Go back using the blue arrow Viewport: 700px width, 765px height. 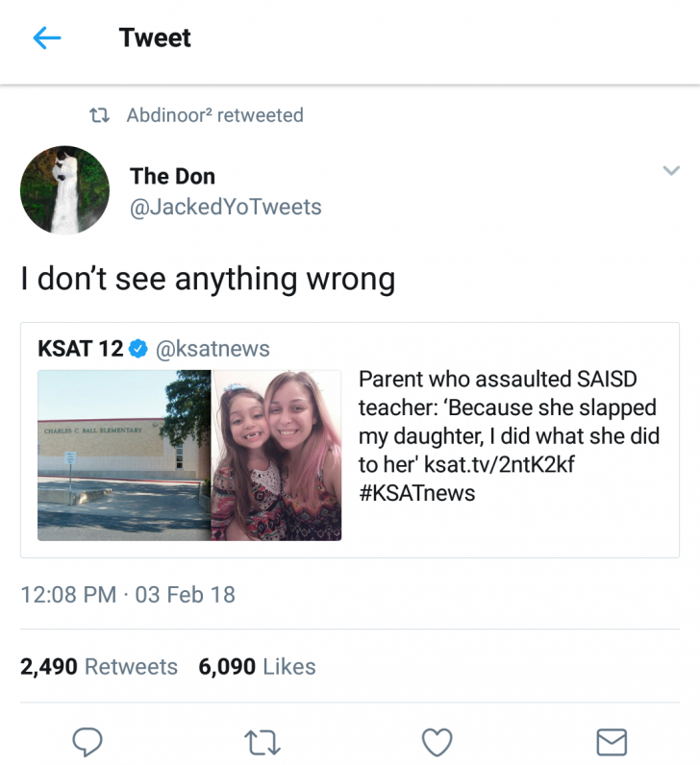tap(46, 37)
